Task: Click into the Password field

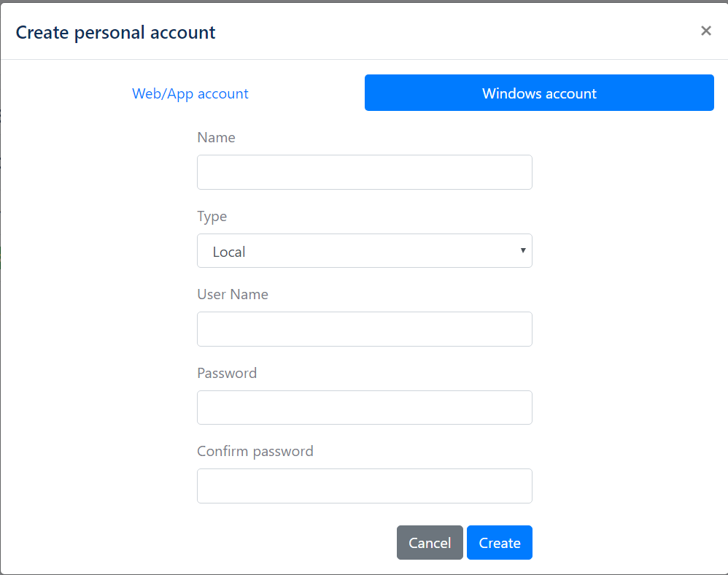Action: click(365, 407)
